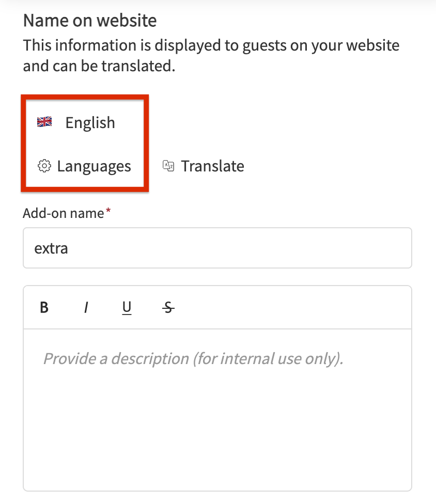Select the English language tab

coord(90,123)
